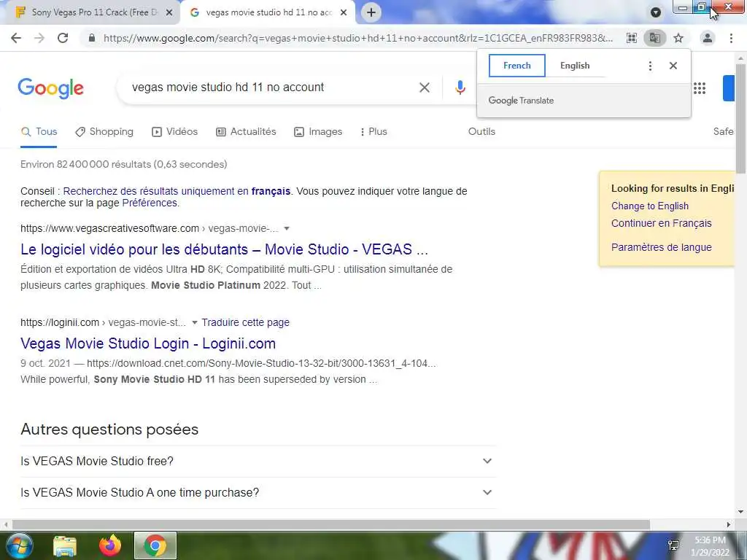Select the English tab in Translate popup
The image size is (747, 560).
pyautogui.click(x=575, y=66)
